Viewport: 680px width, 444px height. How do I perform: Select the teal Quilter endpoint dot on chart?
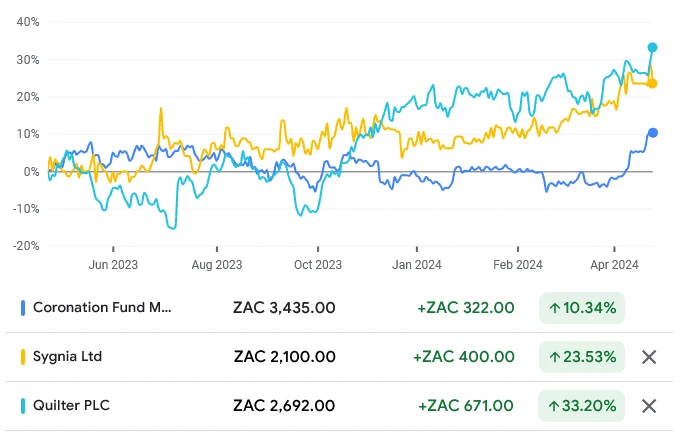coord(652,47)
